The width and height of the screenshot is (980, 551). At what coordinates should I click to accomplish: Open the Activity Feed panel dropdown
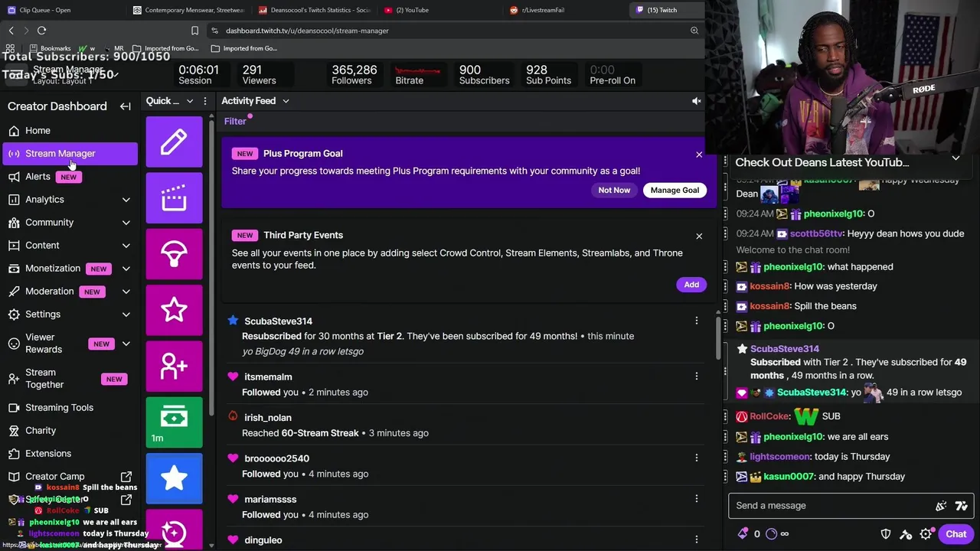click(286, 101)
